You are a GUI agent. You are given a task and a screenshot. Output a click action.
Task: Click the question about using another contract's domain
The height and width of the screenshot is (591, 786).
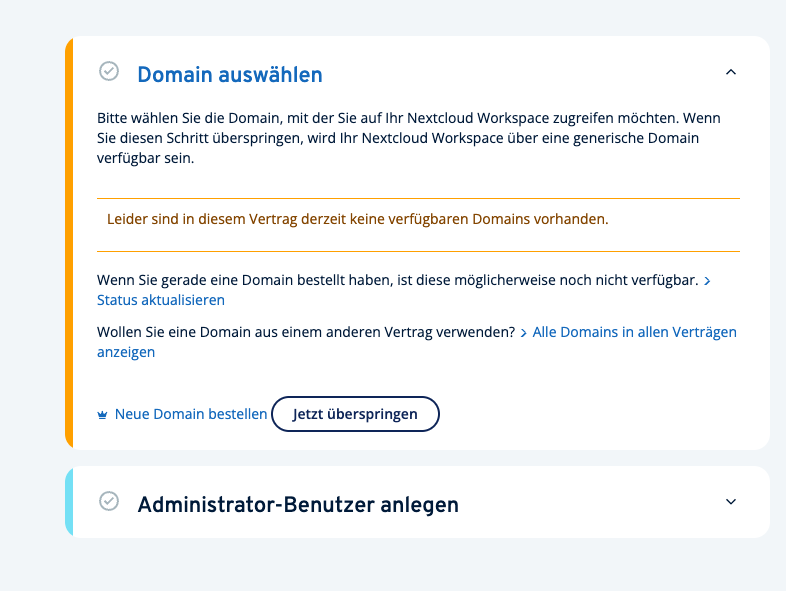pos(306,332)
